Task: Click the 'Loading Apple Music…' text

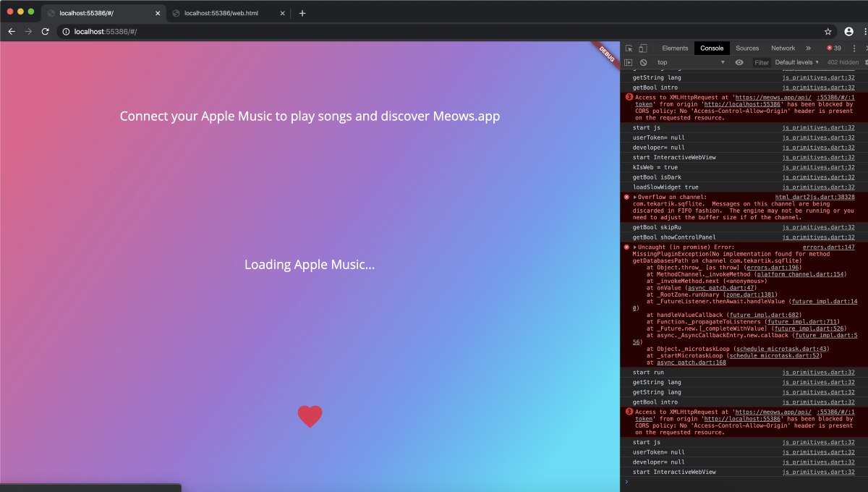Action: pyautogui.click(x=310, y=265)
